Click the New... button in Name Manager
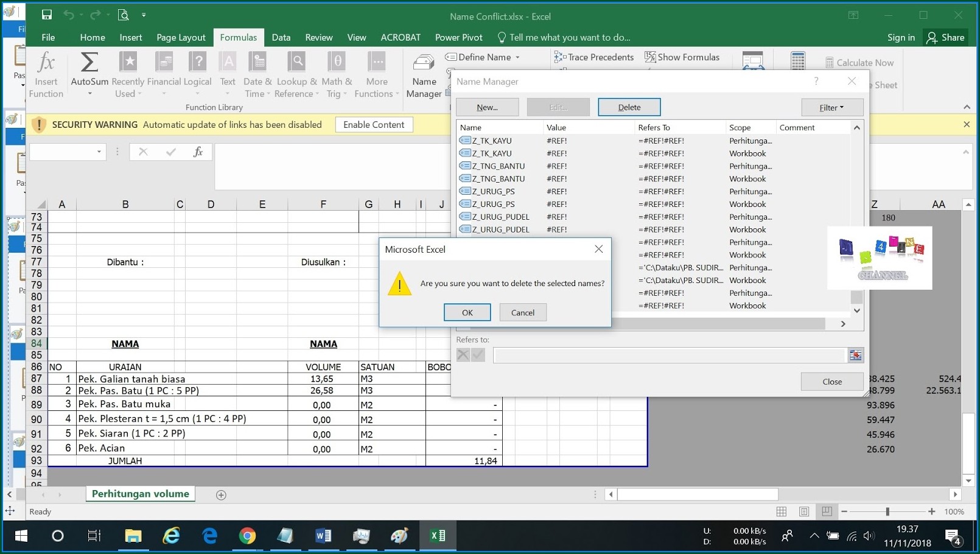980x554 pixels. [488, 107]
